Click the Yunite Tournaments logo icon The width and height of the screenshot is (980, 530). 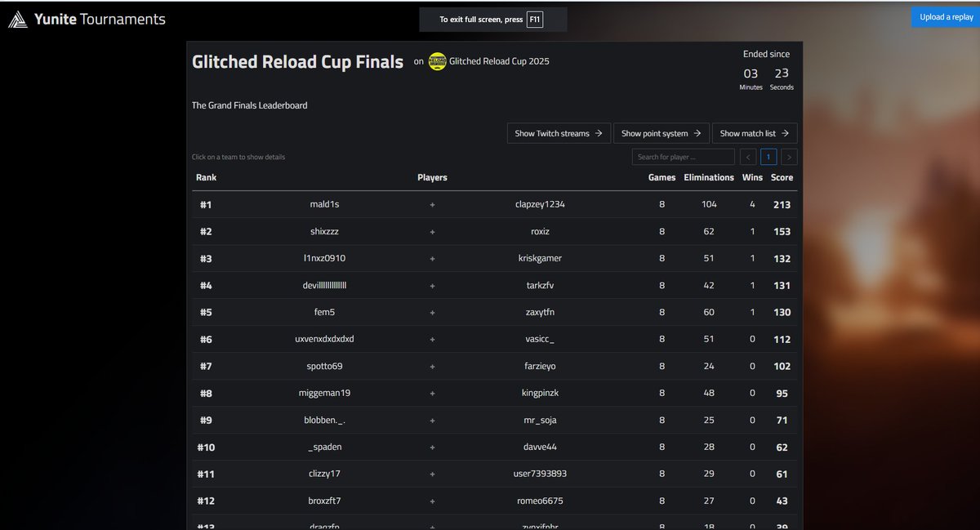click(x=18, y=19)
